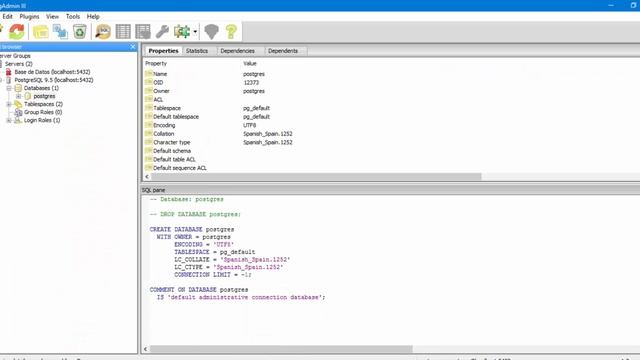640x360 pixels.
Task: Select Login Roles (1) tree node
Action: point(42,120)
